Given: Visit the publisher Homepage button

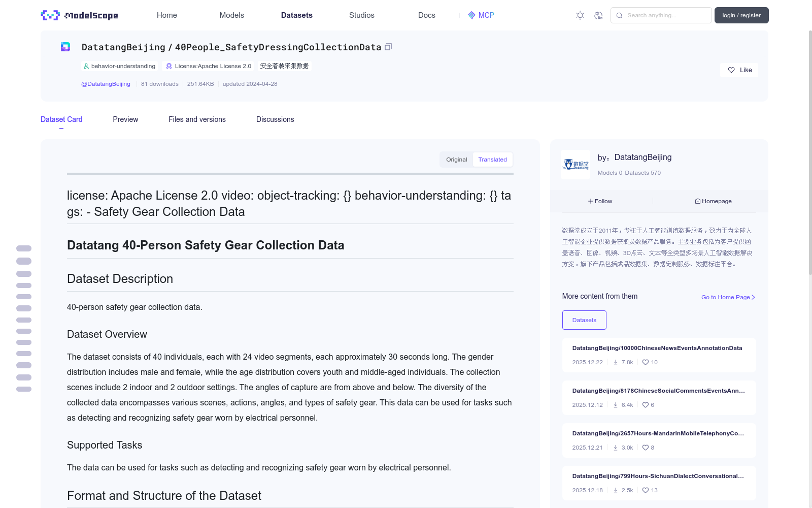Looking at the screenshot, I should tap(714, 201).
